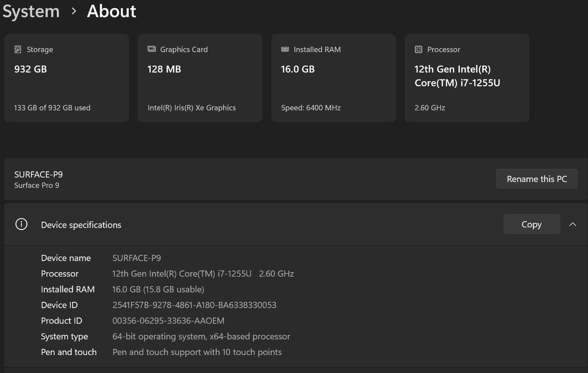Select '133 GB of 932 GB used' text
Image resolution: width=588 pixels, height=373 pixels.
pyautogui.click(x=52, y=108)
